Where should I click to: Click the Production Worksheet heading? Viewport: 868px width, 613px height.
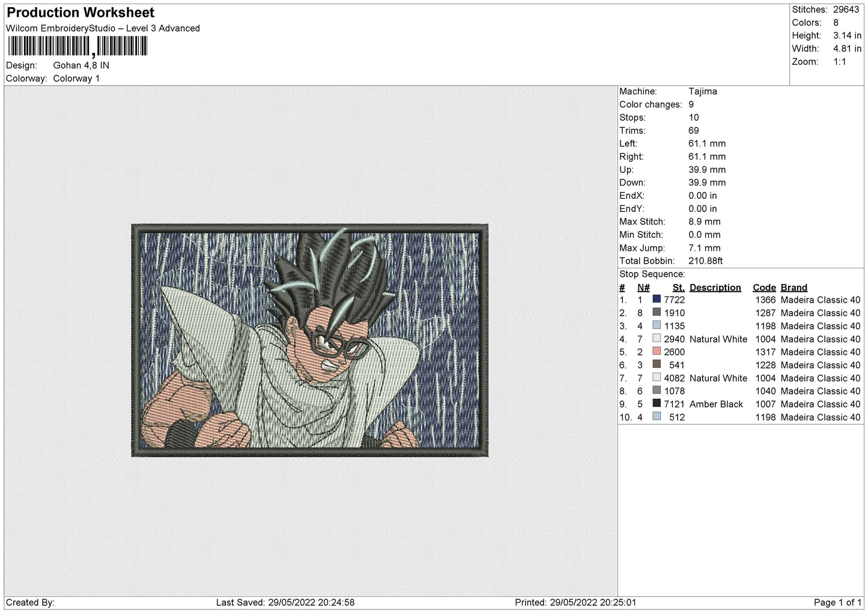pos(80,13)
